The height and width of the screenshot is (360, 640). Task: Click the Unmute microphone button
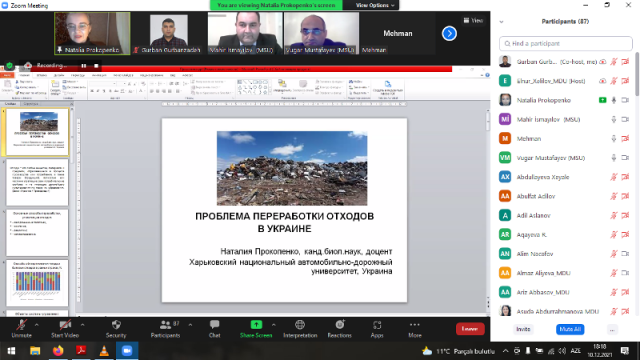point(21,329)
